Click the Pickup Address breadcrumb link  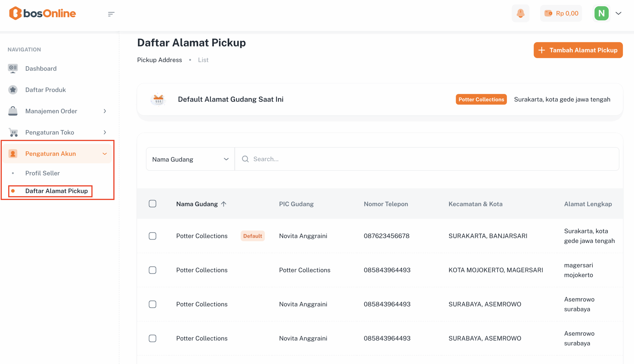(x=159, y=60)
